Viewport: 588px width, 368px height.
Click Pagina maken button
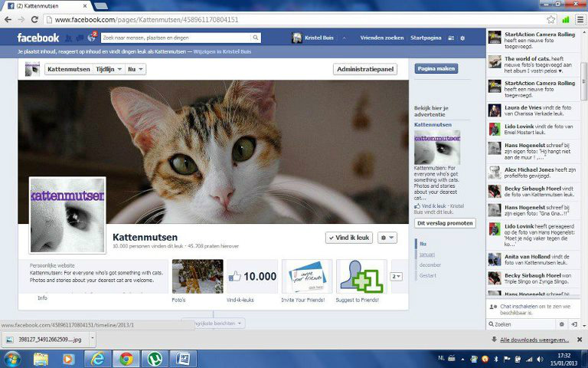[436, 69]
